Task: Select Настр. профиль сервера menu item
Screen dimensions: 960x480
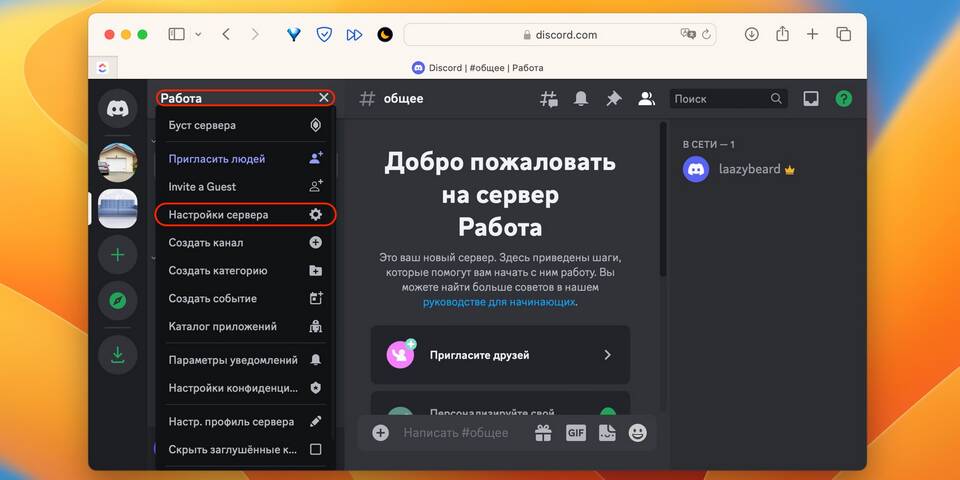Action: tap(246, 422)
